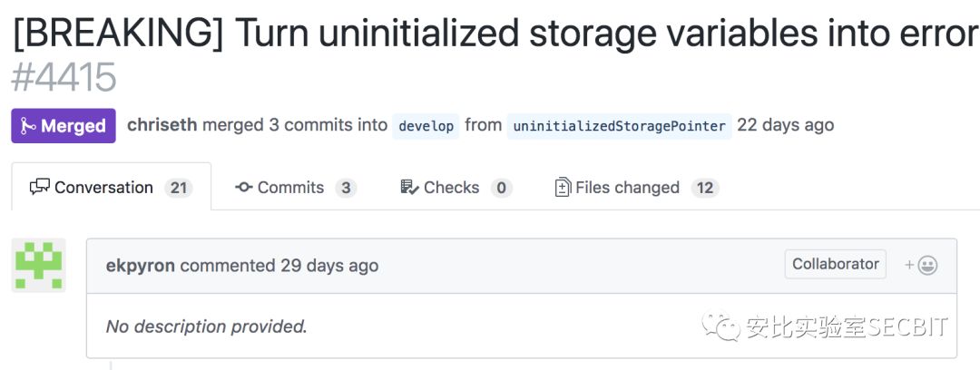Click the ekpyron pixel avatar
Viewport: 980px width, 370px height.
(38, 266)
